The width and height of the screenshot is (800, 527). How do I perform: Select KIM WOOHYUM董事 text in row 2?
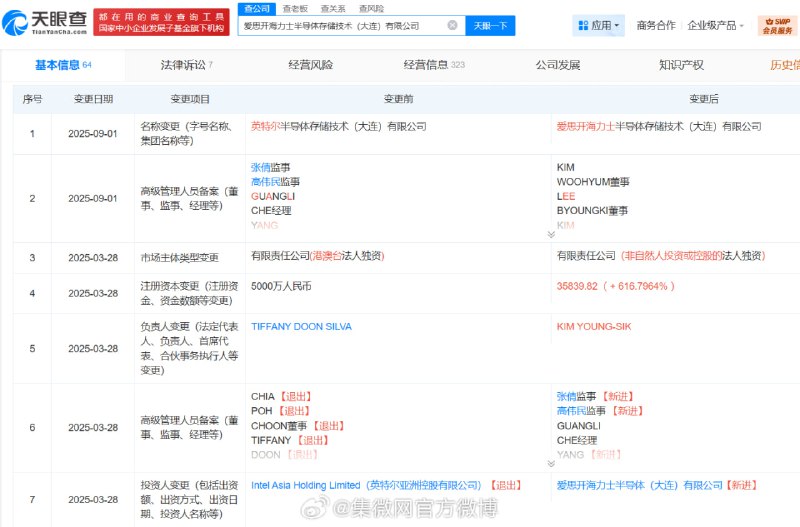[593, 174]
